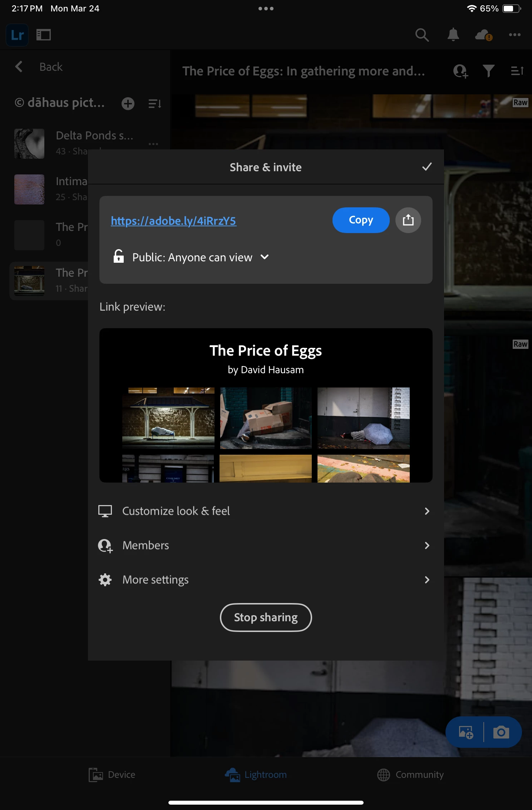Stop sharing this album

click(x=266, y=617)
